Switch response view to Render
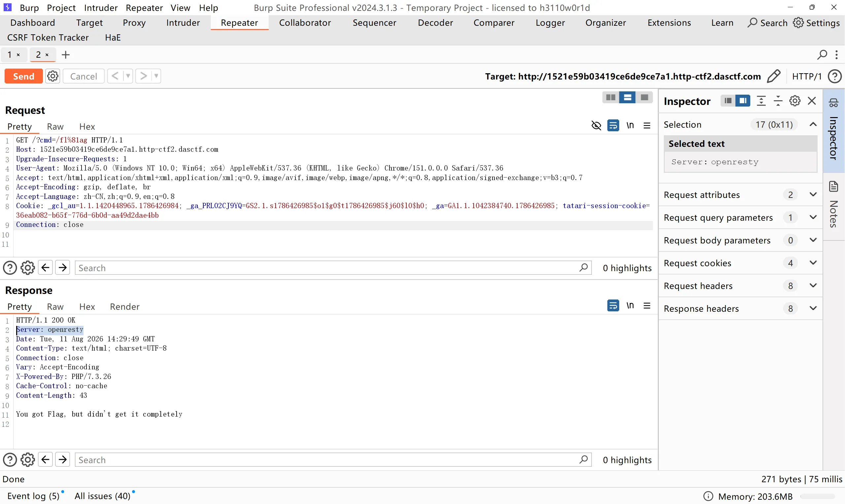845x504 pixels. click(125, 307)
